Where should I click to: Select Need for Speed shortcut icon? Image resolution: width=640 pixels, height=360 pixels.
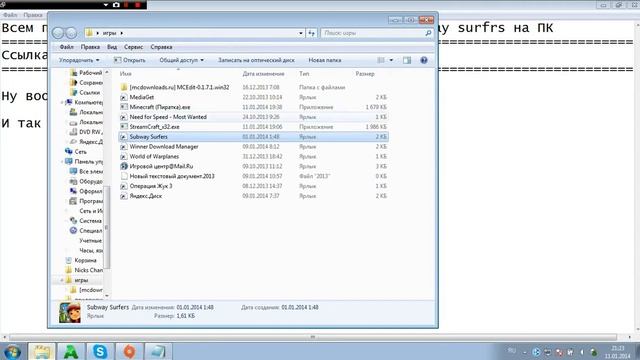(x=124, y=117)
